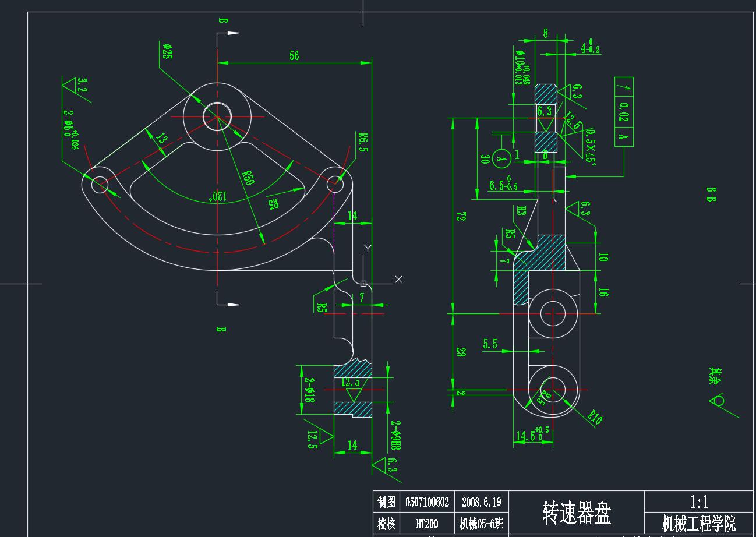Click the top B section arrow

[x=228, y=33]
